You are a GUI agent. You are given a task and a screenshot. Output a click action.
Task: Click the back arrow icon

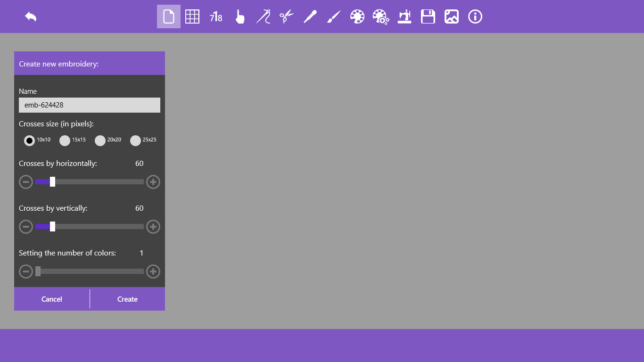pyautogui.click(x=31, y=16)
